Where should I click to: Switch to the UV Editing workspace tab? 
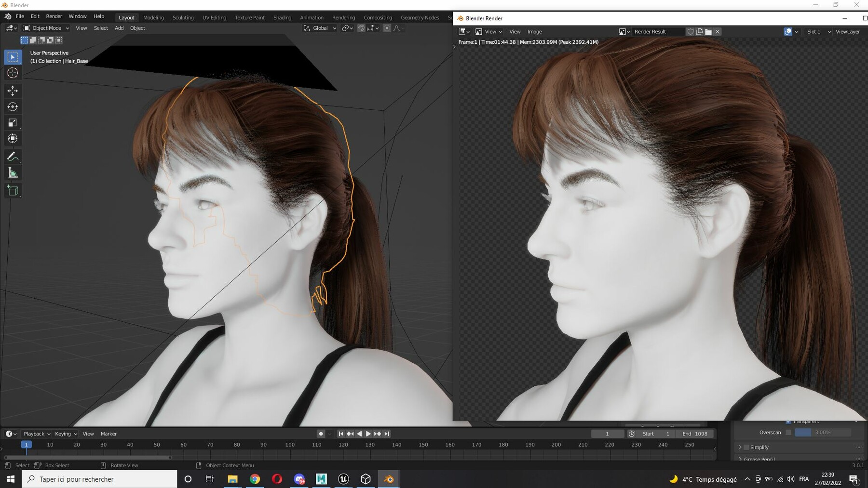tap(214, 17)
